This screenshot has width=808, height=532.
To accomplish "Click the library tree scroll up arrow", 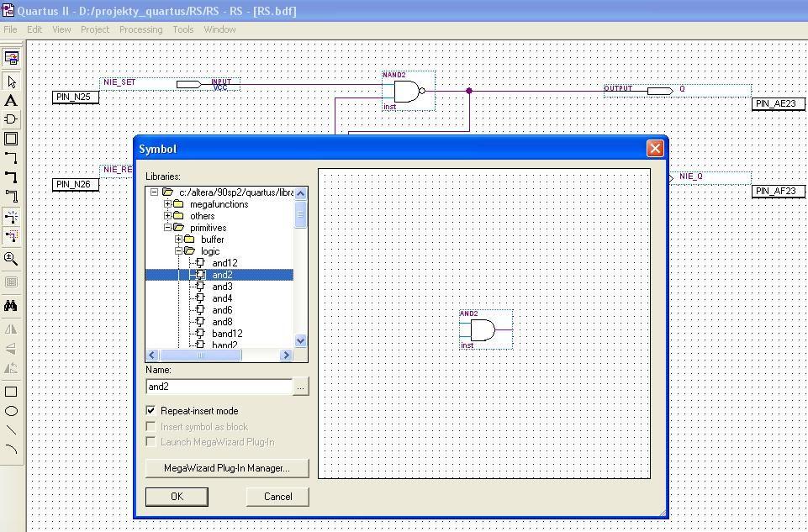I will click(x=300, y=193).
